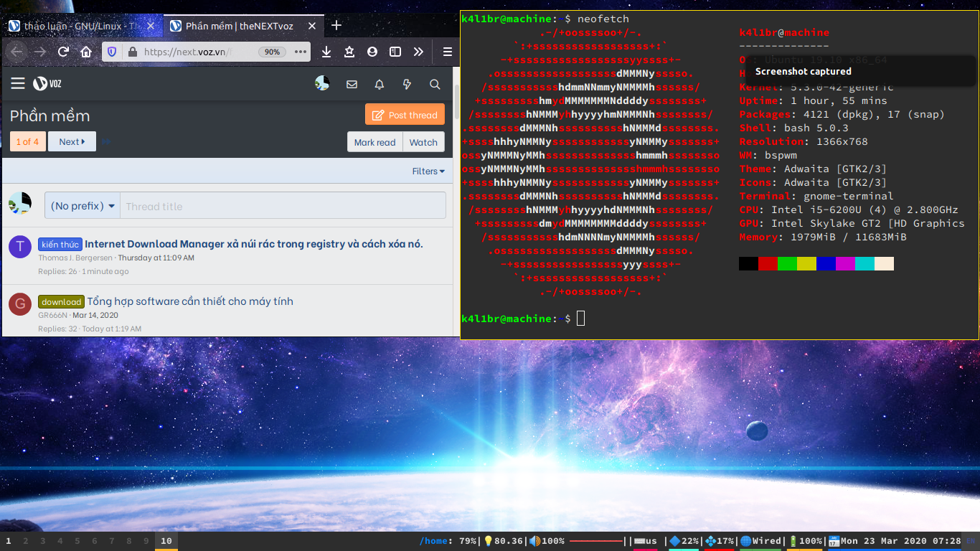Open the VOZ lightning what's new icon
This screenshot has height=551, width=980.
coord(407,84)
